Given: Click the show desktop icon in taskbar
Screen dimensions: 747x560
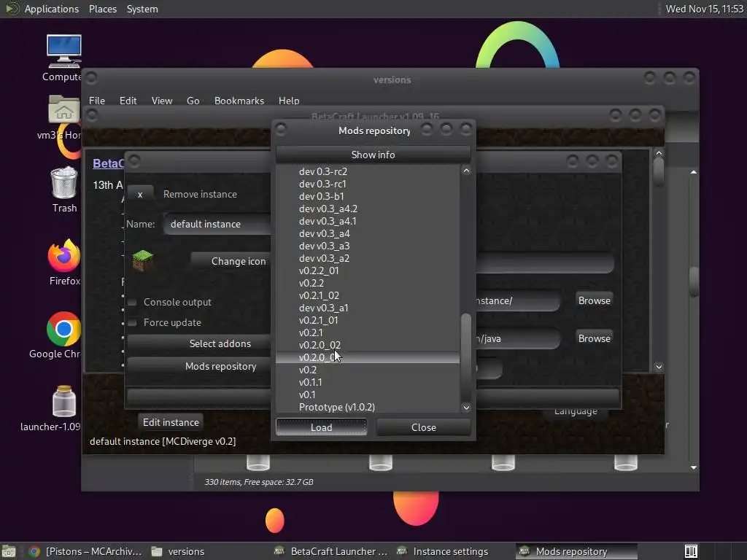Looking at the screenshot, I should [9, 551].
